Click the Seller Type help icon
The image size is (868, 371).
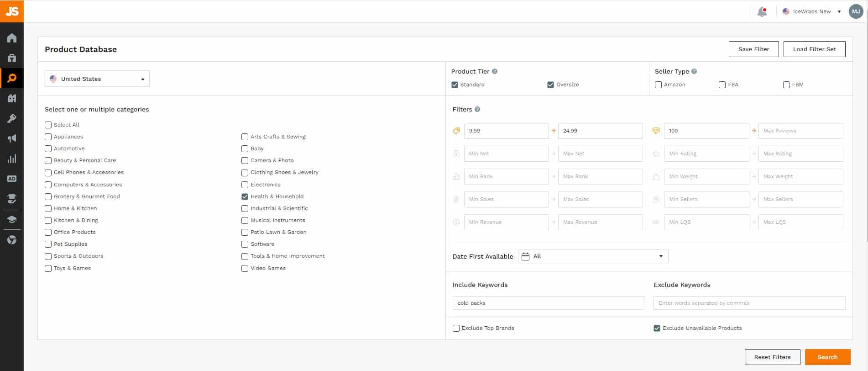(x=694, y=71)
